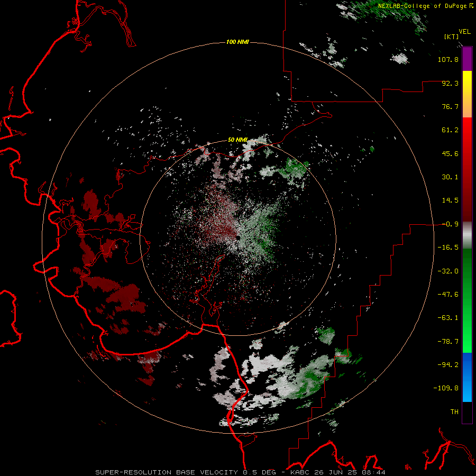Select the -63.1 velocity scale value
The image size is (476, 476).
[448, 318]
